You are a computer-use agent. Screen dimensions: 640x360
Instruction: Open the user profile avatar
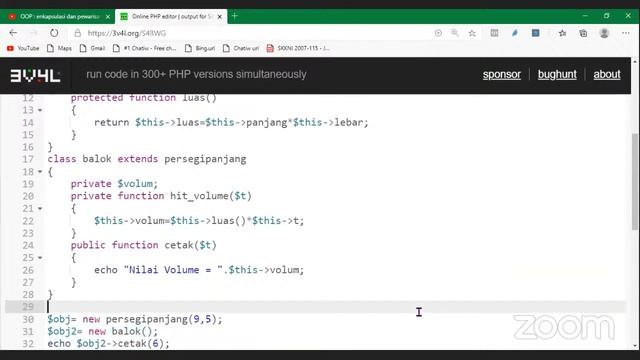[604, 33]
